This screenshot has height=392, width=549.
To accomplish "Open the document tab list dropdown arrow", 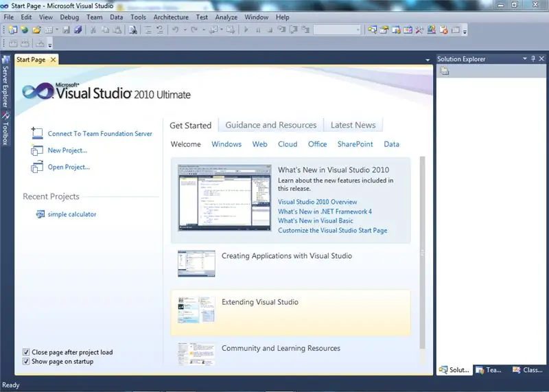I will coord(428,60).
